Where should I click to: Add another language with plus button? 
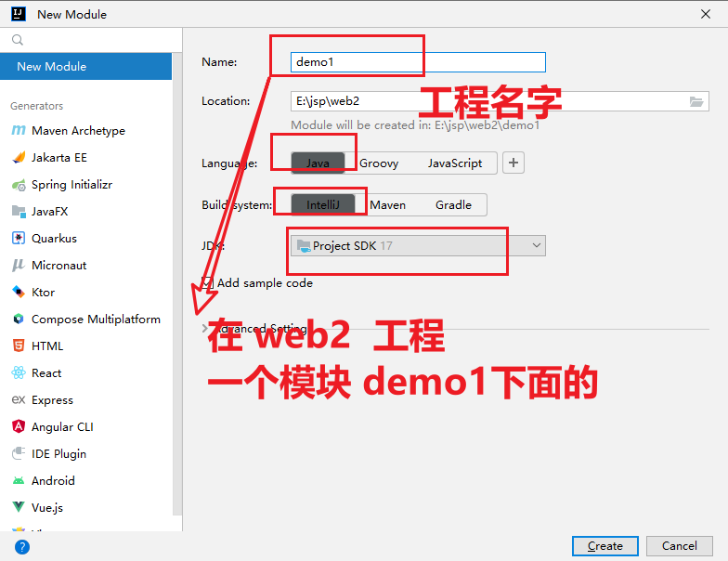513,163
